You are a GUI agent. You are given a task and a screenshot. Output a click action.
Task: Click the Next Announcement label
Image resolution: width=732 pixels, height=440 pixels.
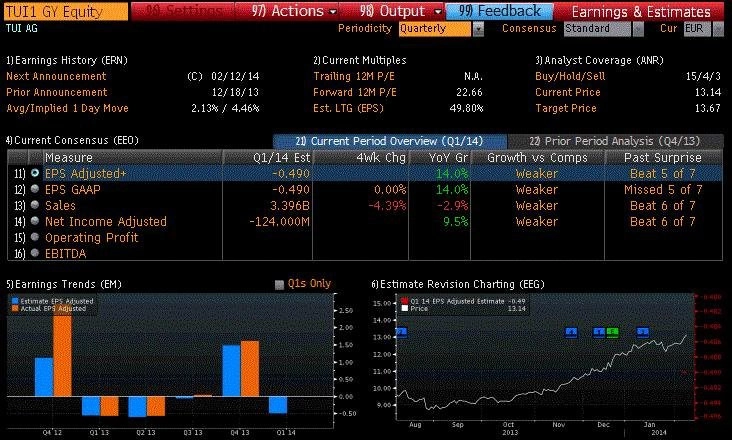point(56,76)
